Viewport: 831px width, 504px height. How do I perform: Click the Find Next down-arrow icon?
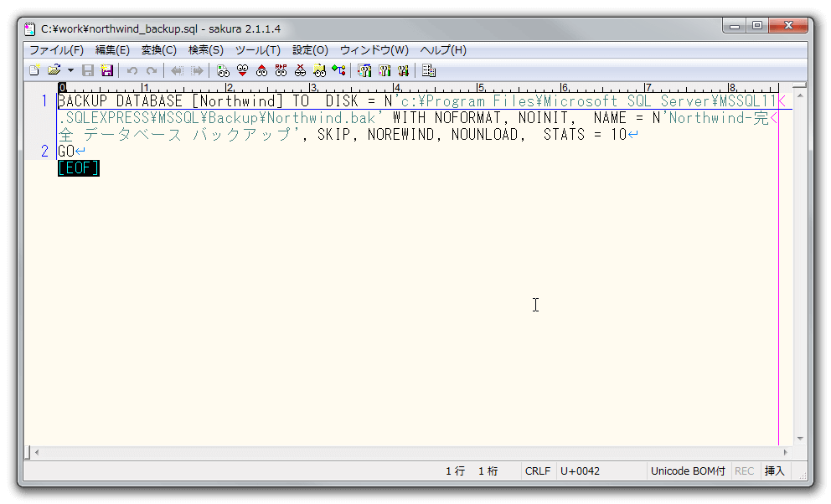point(242,71)
